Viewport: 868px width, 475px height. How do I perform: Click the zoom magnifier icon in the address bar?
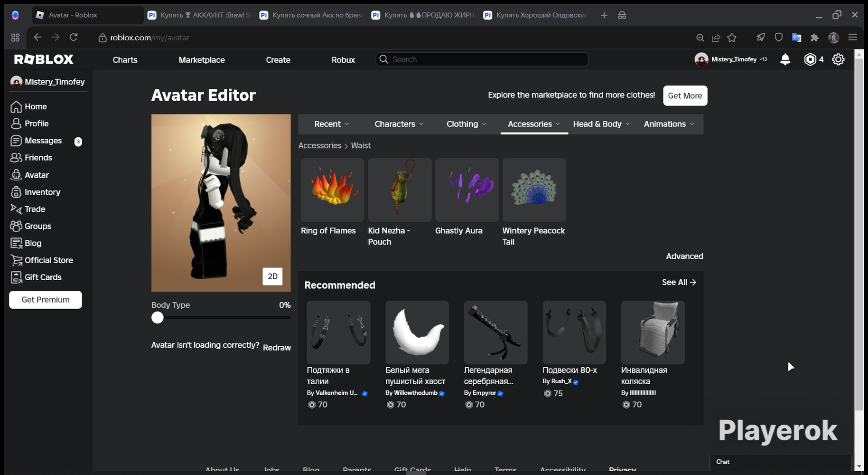(x=700, y=38)
